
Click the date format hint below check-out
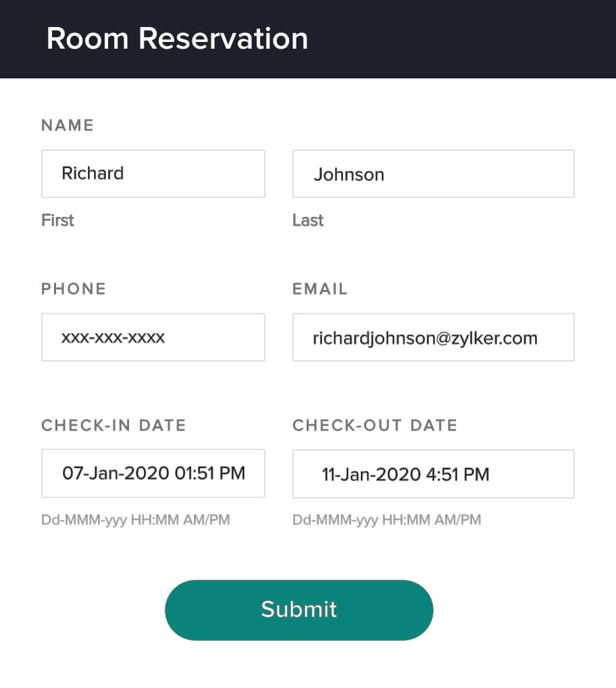387,520
